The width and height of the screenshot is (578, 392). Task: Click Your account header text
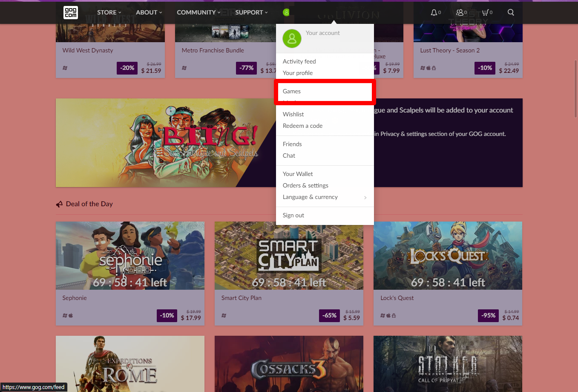coord(322,33)
